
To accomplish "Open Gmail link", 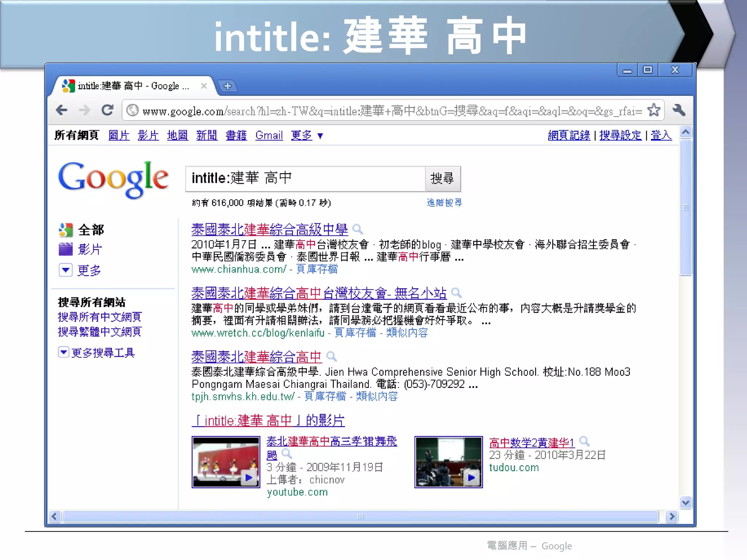I will pyautogui.click(x=269, y=136).
